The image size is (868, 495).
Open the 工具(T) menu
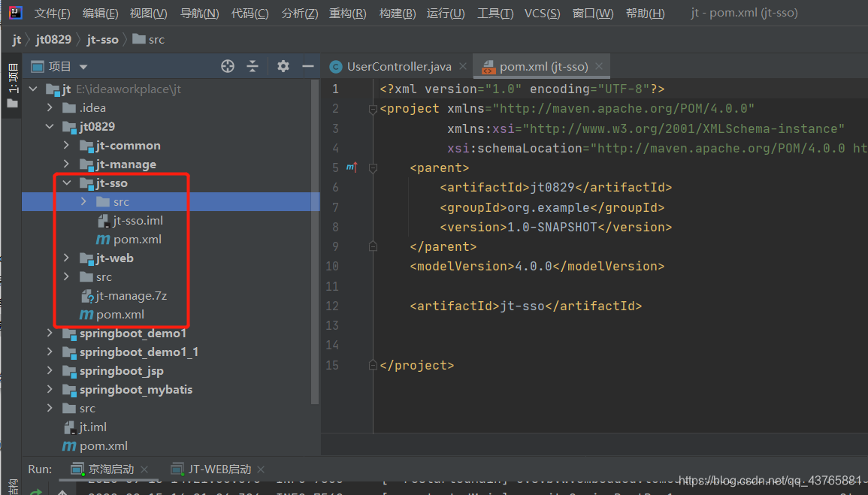(x=495, y=14)
